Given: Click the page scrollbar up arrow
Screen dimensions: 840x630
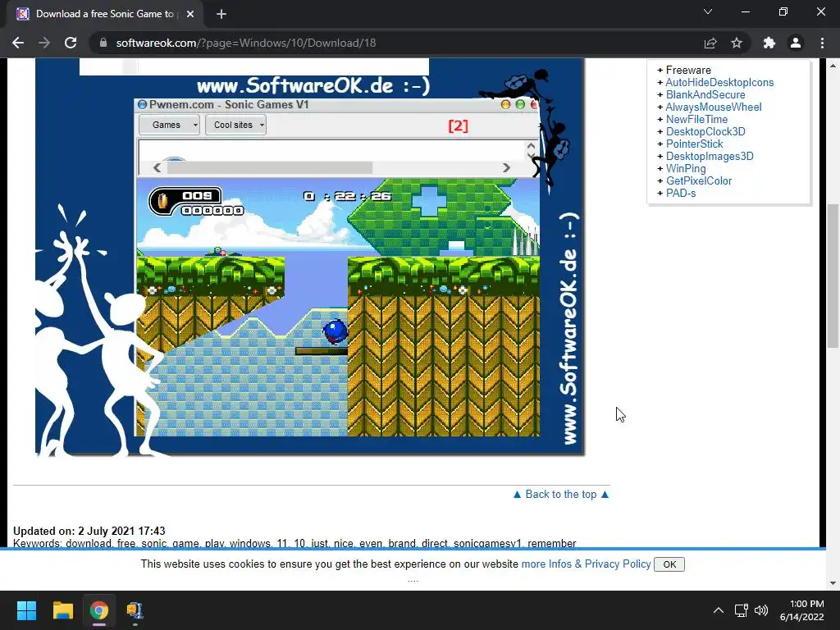Looking at the screenshot, I should pyautogui.click(x=833, y=66).
